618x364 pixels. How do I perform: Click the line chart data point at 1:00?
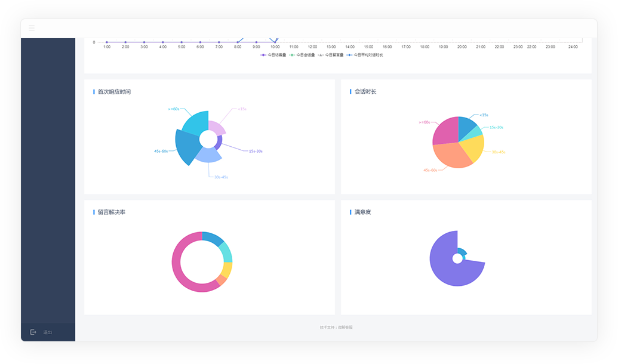(x=107, y=42)
